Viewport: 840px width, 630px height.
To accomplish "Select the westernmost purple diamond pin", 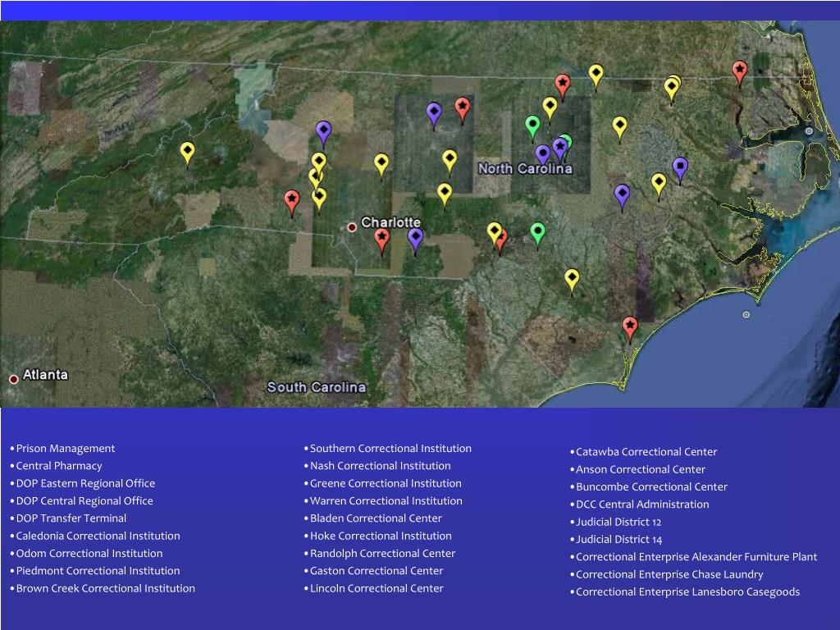I will (x=323, y=134).
